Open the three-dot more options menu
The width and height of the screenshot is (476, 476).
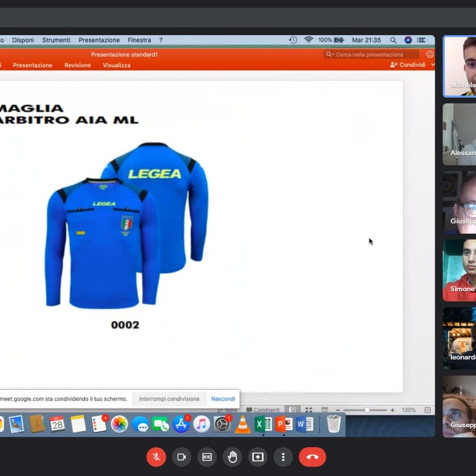click(x=283, y=457)
